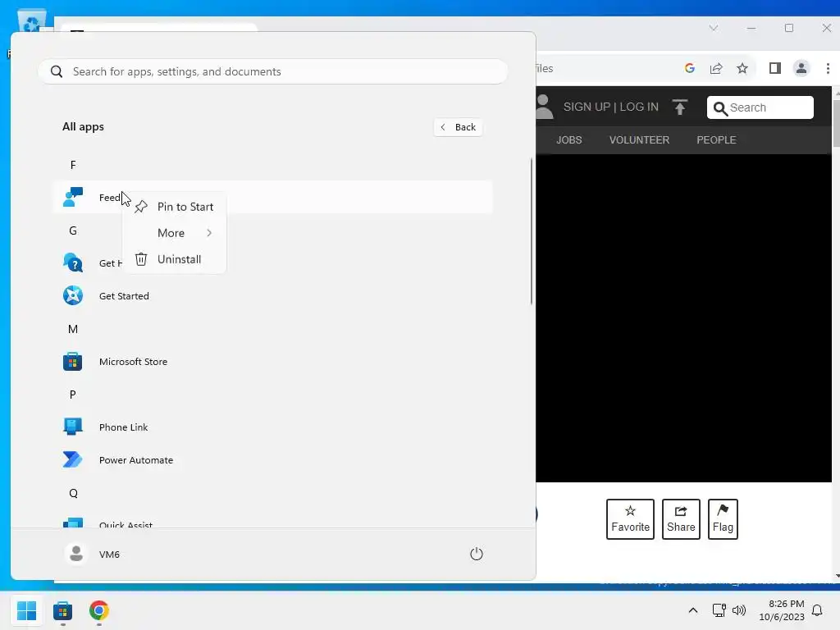The width and height of the screenshot is (840, 630).
Task: Click the Phone Link label
Action: pyautogui.click(x=123, y=427)
